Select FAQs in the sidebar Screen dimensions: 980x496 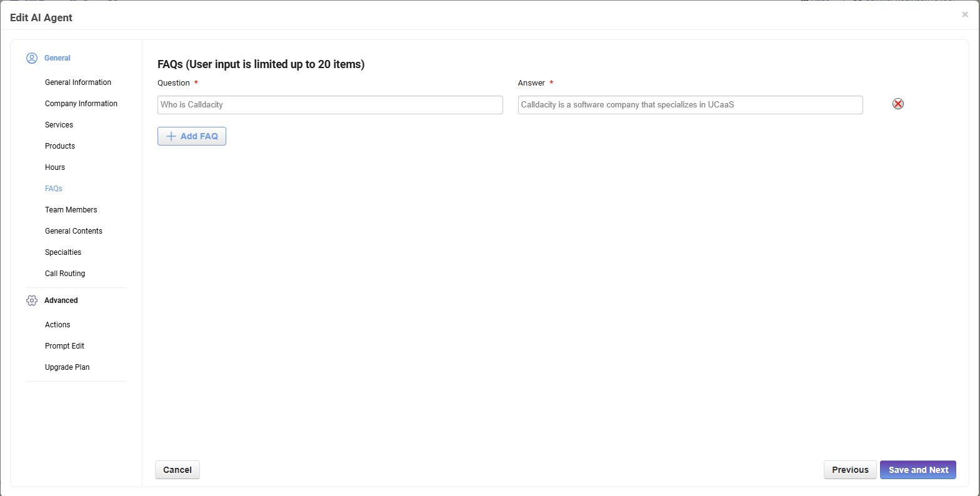click(54, 189)
